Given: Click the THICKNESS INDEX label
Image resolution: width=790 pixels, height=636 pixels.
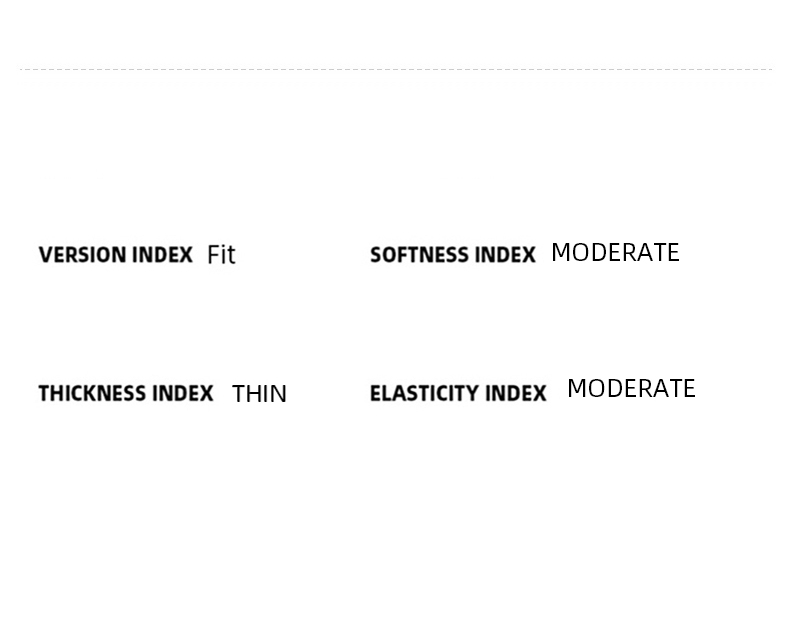Looking at the screenshot, I should point(125,393).
